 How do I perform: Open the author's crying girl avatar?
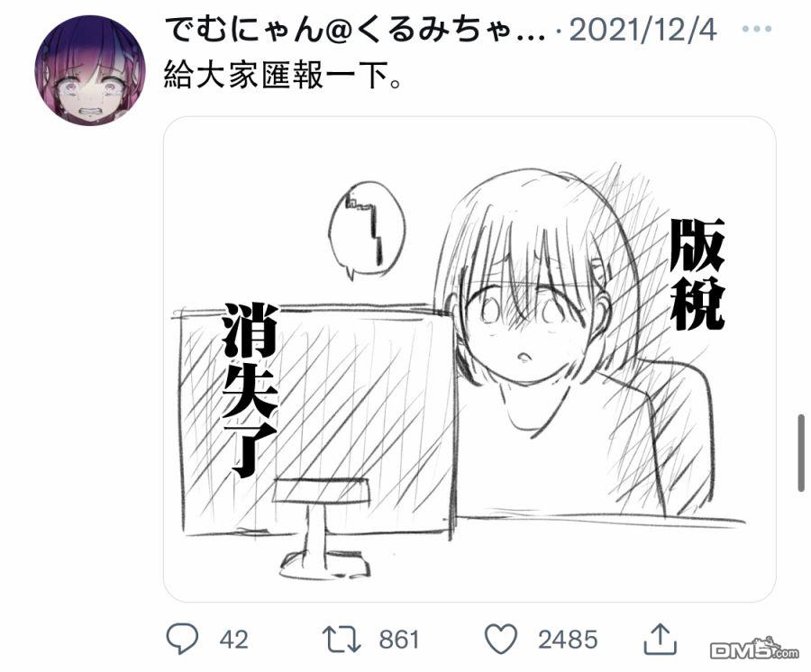[x=90, y=70]
